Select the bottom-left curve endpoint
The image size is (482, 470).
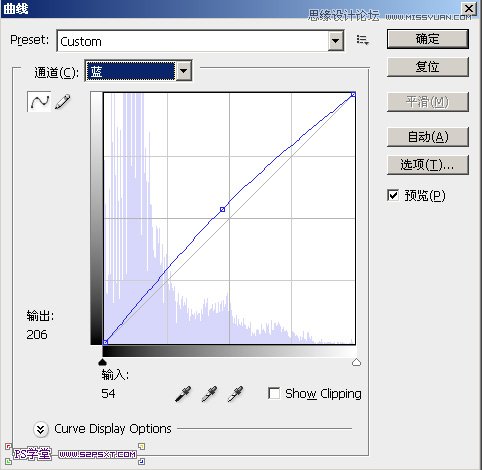[x=105, y=342]
